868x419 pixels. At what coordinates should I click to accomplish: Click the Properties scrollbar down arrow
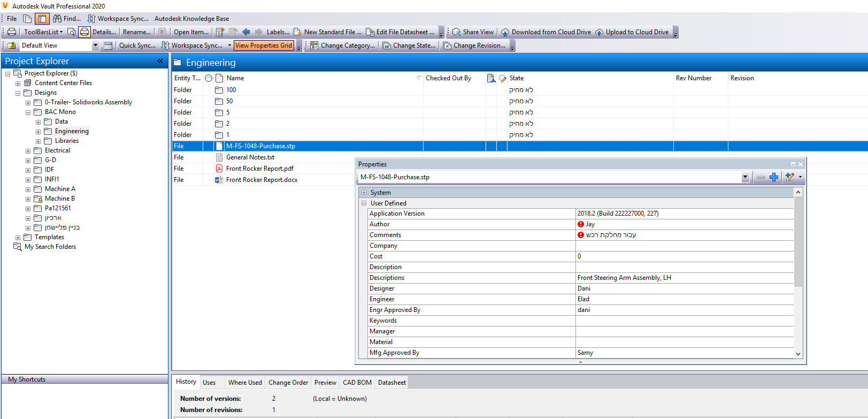[798, 354]
